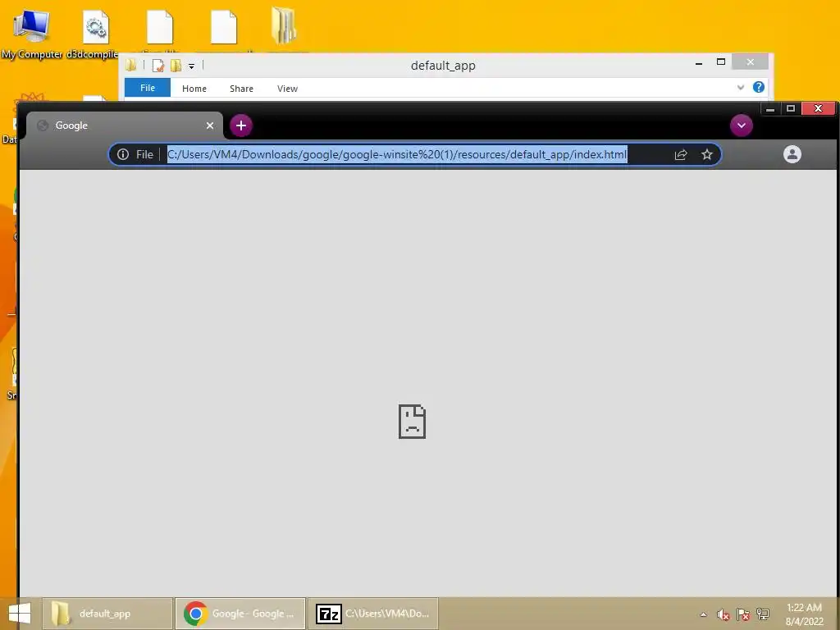Expand the Explorer ribbon chevron
This screenshot has height=630, width=840.
click(x=741, y=87)
